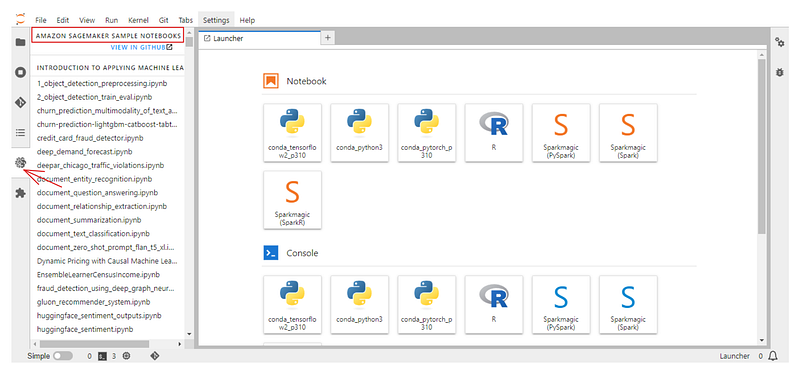Open the SageMaker sample notebooks sidebar icon
Viewport: 800px width, 374px height.
[x=20, y=163]
